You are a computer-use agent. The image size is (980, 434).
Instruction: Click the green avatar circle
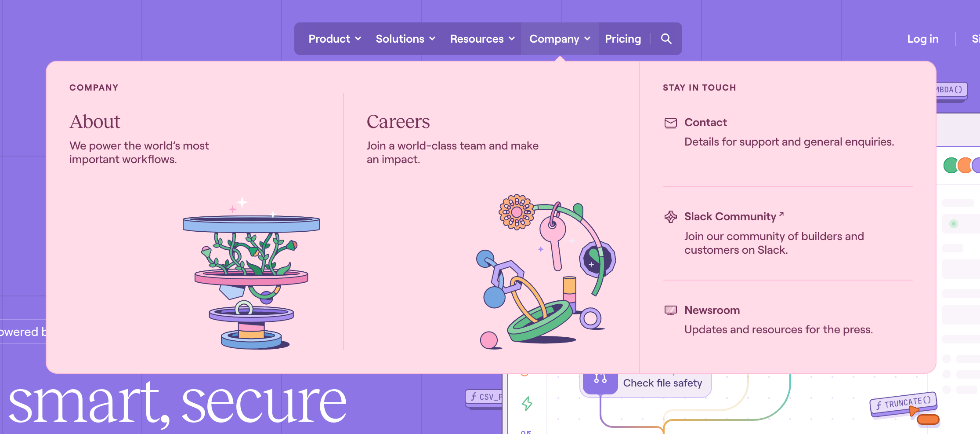[x=951, y=165]
